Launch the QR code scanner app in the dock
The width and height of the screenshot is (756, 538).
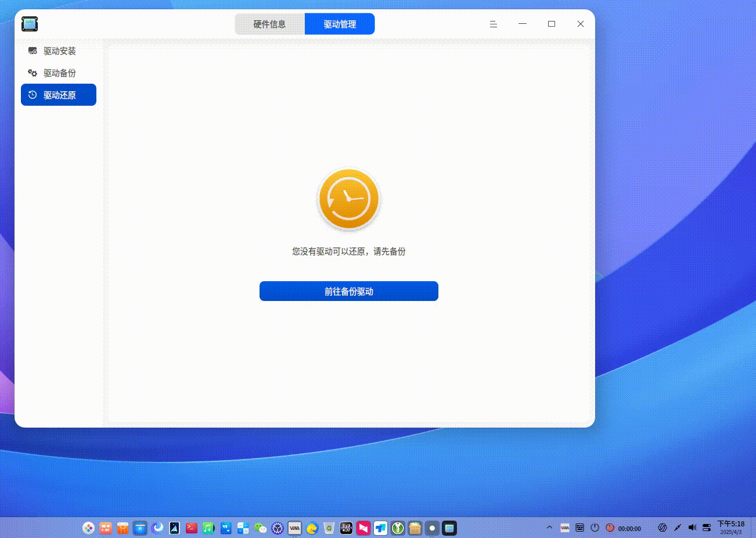[x=347, y=528]
